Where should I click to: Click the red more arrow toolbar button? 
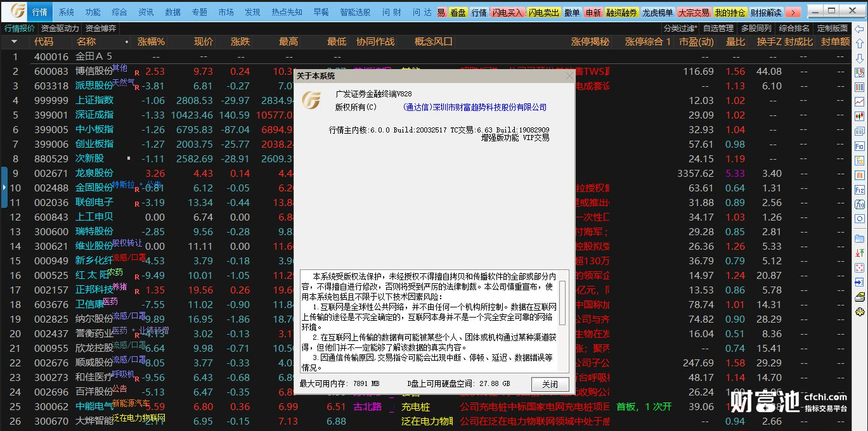click(x=793, y=13)
